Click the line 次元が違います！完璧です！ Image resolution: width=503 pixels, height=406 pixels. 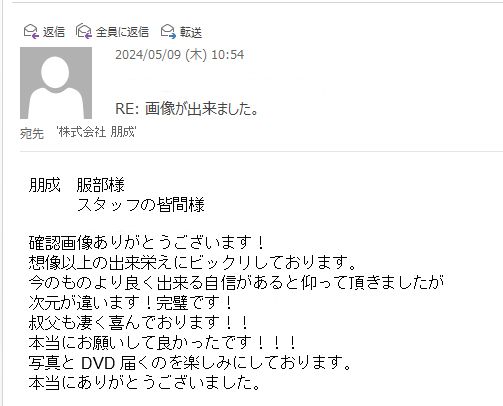[x=131, y=302]
